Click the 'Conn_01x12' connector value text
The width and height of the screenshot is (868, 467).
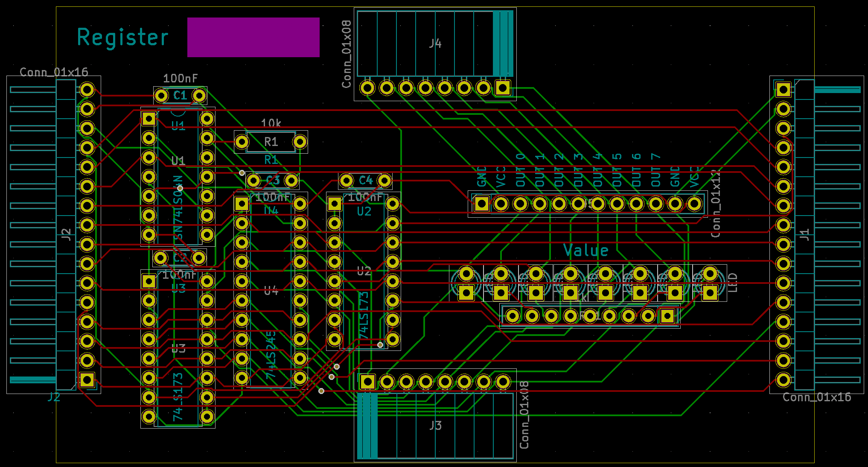[x=716, y=203]
